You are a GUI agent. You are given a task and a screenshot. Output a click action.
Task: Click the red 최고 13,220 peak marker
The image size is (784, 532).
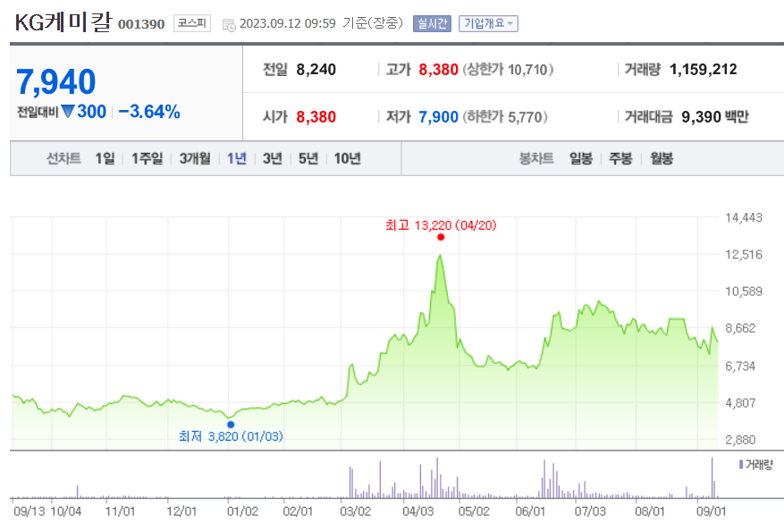pyautogui.click(x=441, y=237)
